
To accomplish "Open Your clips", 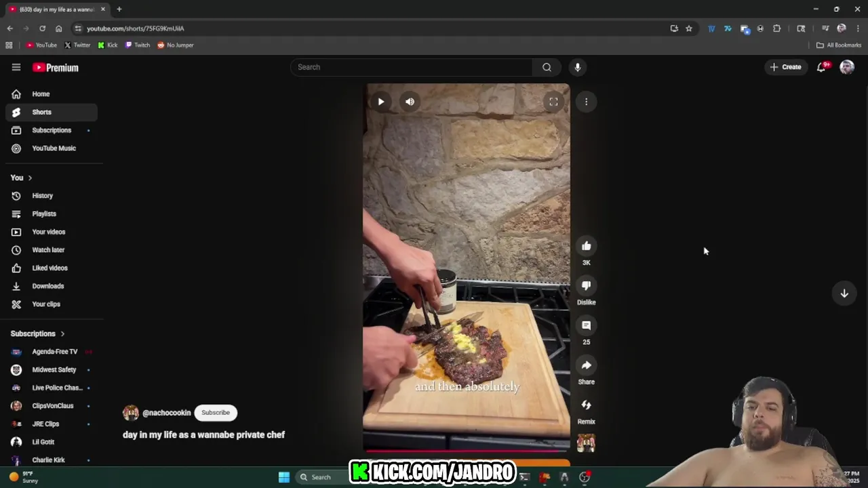I will tap(52, 304).
